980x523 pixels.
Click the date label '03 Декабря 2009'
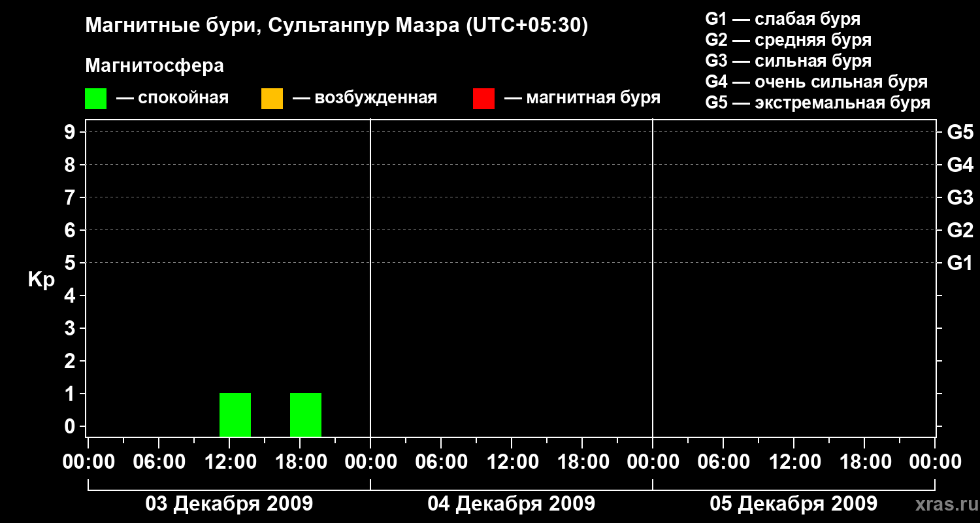click(229, 504)
